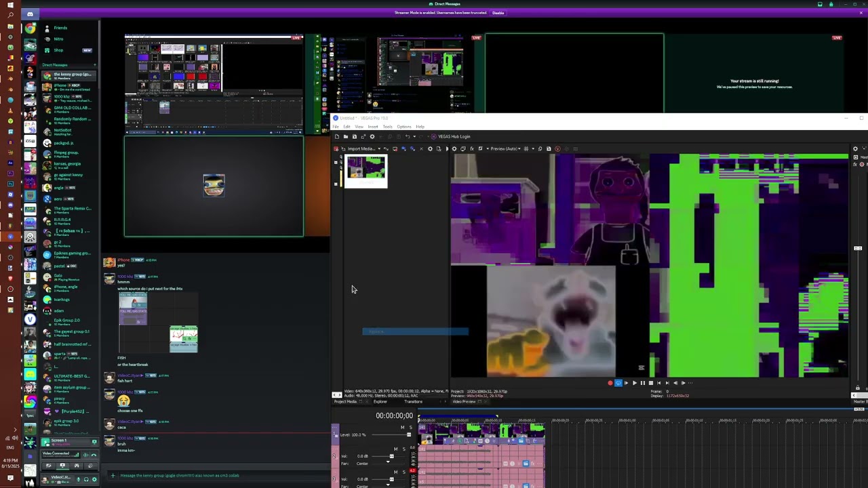
Task: Switch to the Project Media tab
Action: pyautogui.click(x=345, y=402)
